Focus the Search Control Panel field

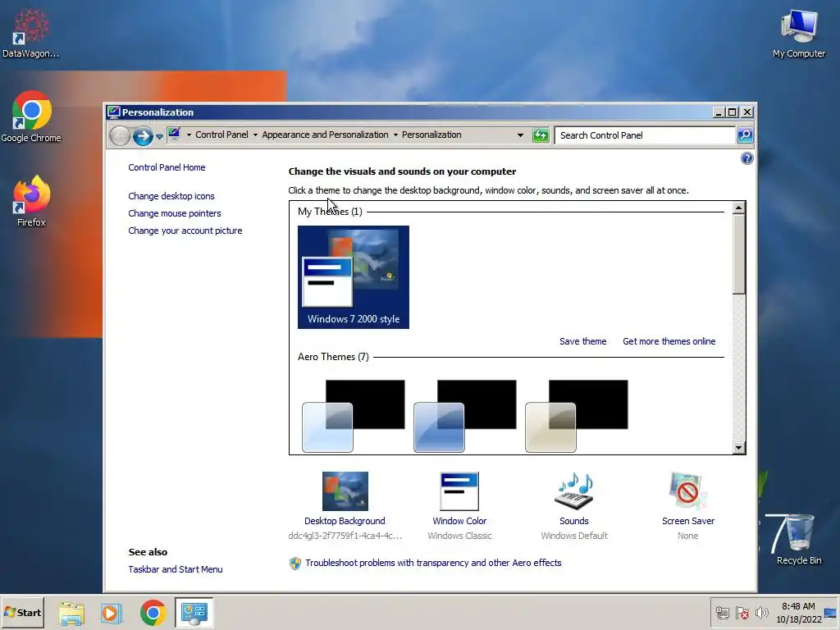(x=645, y=135)
